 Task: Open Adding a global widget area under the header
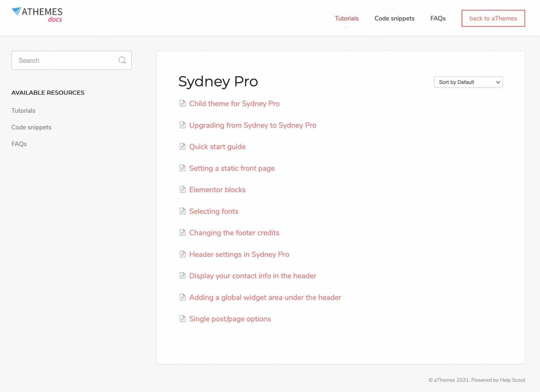265,297
